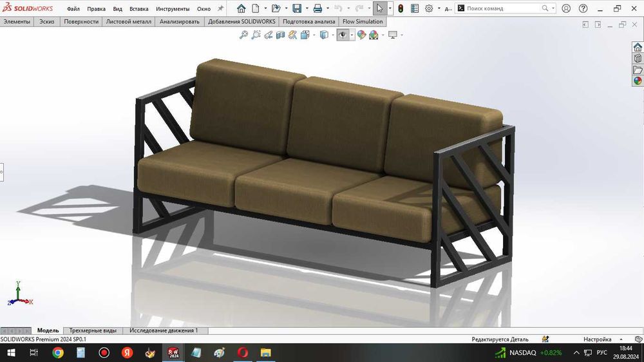The width and height of the screenshot is (644, 362).
Task: Switch to the Эскиз tab
Action: (x=47, y=21)
